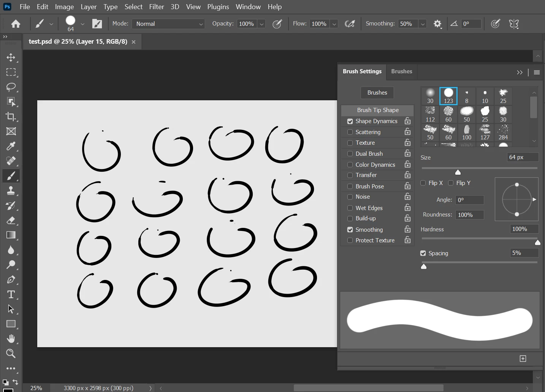The width and height of the screenshot is (545, 392).
Task: Select the Horizontal Type tool
Action: [x=11, y=294]
